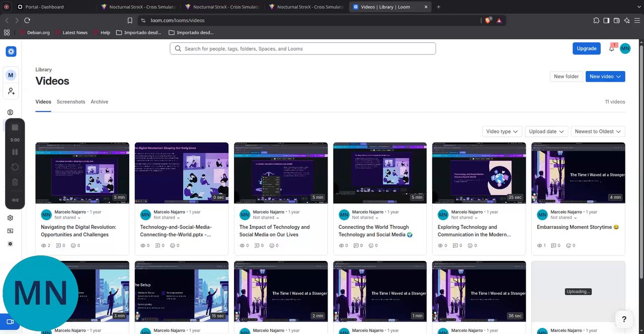Open settings gear in left sidebar

coord(10,218)
